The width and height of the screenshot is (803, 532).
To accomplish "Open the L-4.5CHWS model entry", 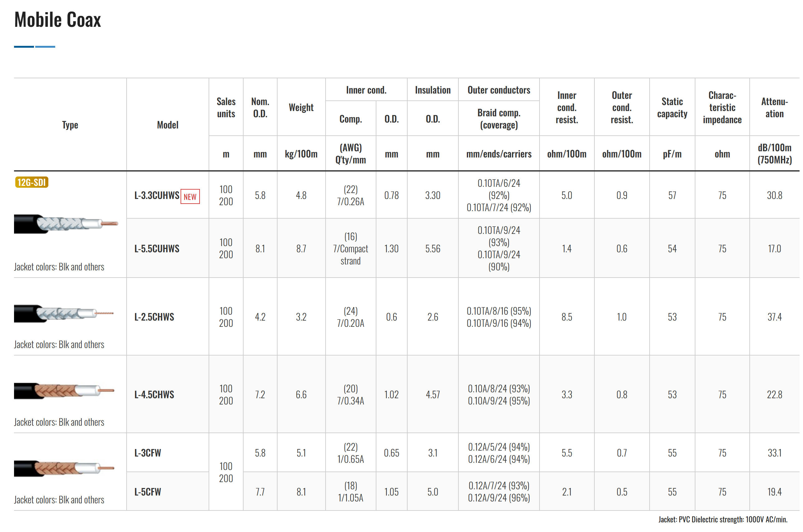I will pos(154,394).
